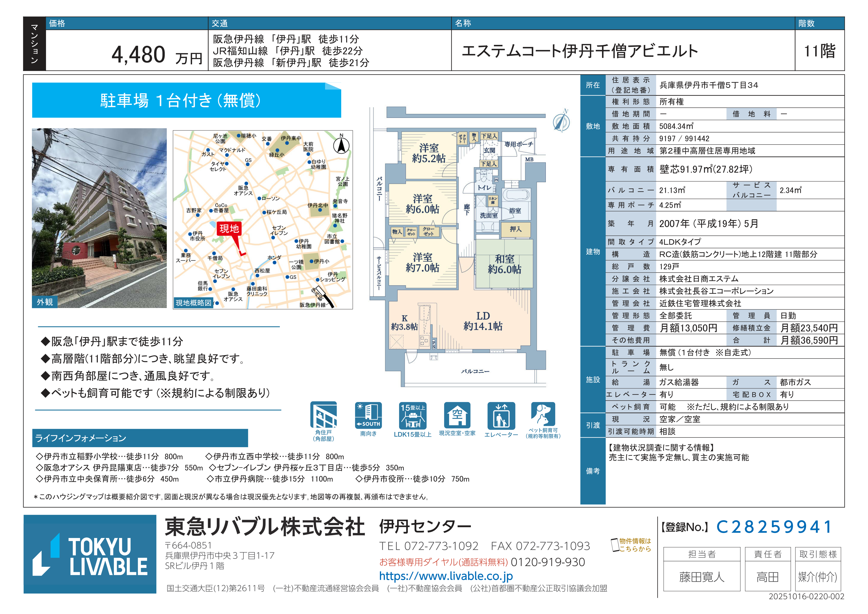The width and height of the screenshot is (868, 614).
Task: Click the 物件情報はこちらから link
Action: pos(635,545)
